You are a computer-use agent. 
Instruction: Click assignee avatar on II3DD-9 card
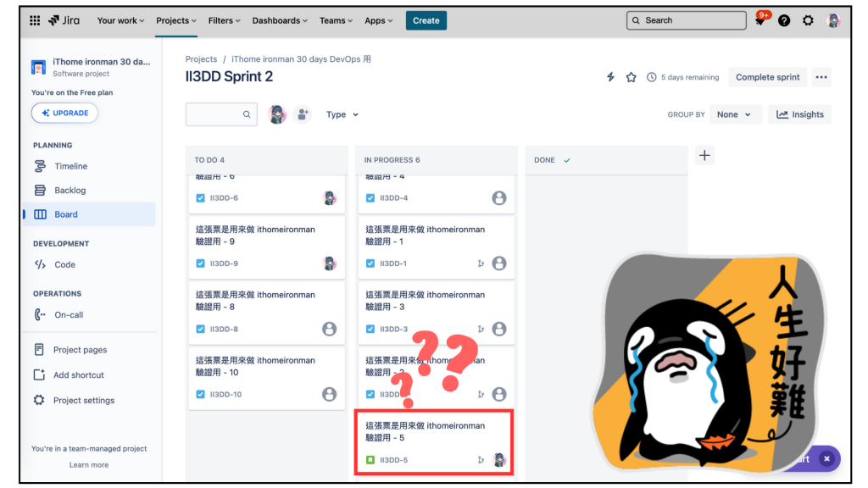pos(330,263)
